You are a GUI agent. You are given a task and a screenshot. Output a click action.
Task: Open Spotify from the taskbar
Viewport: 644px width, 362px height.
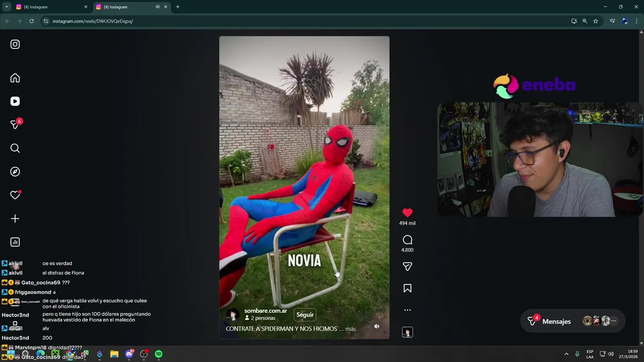pyautogui.click(x=158, y=354)
